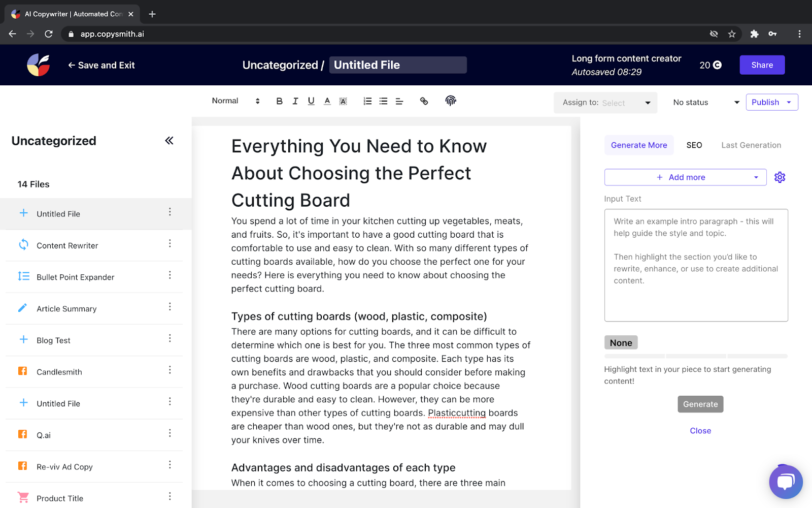Screen dimensions: 812x508
Task: Click the 'Advantages and disadvantages of each type' heading
Action: pos(343,468)
